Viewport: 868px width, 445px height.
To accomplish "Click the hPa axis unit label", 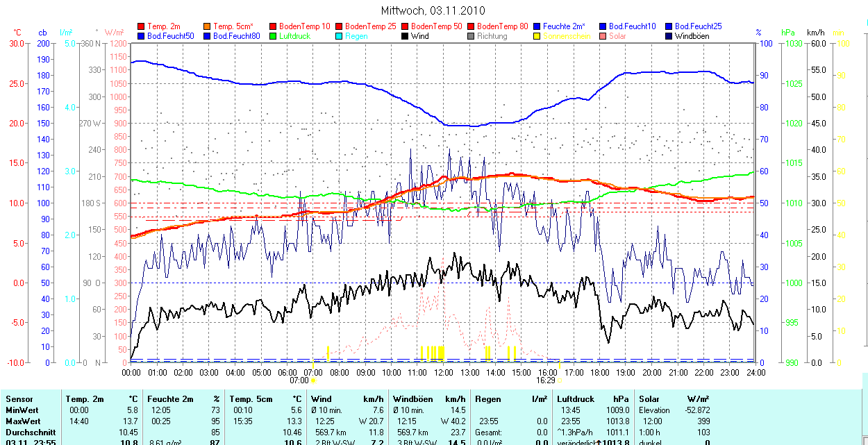I will point(787,33).
